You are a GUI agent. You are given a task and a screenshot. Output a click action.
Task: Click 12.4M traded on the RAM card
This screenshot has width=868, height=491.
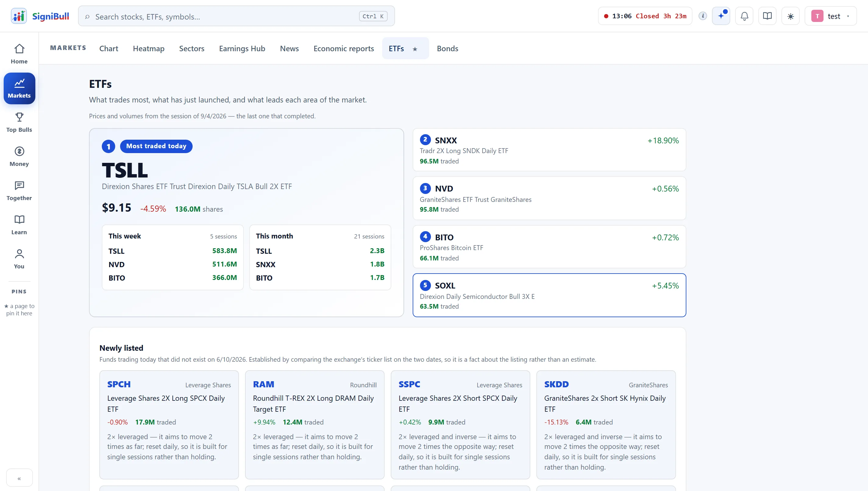point(303,422)
